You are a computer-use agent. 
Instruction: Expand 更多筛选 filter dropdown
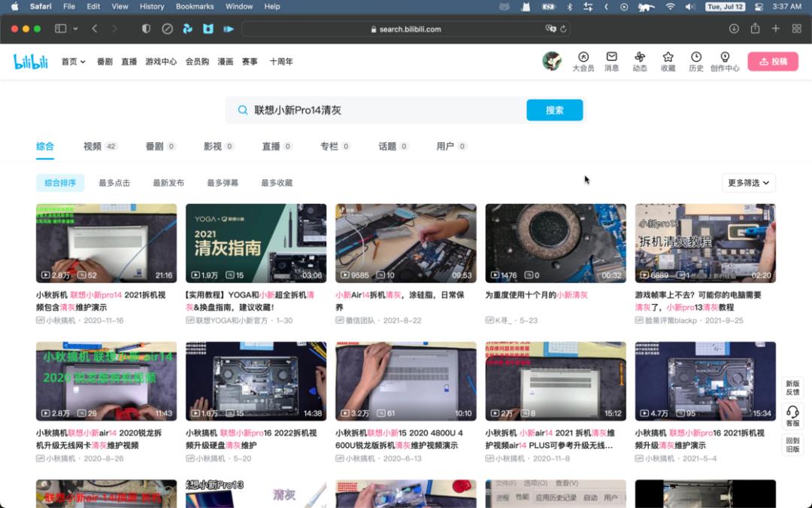click(x=748, y=183)
